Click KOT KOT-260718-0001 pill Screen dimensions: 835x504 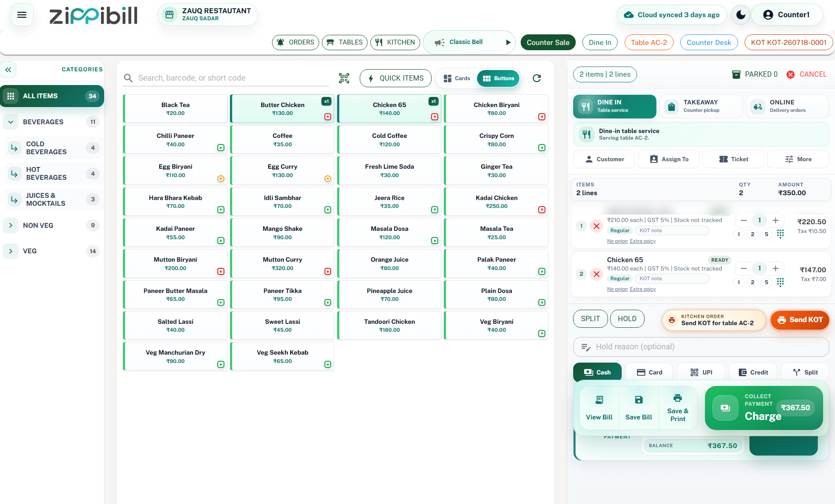click(789, 42)
